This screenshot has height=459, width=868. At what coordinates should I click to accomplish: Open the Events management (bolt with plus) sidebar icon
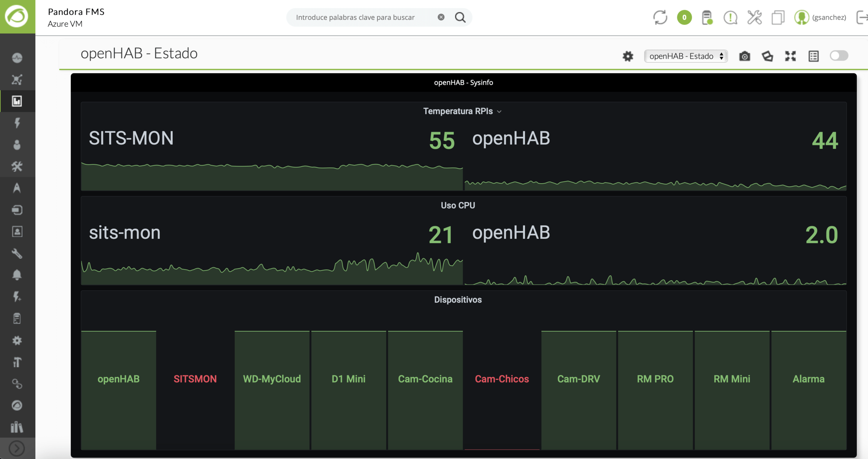pos(17,296)
